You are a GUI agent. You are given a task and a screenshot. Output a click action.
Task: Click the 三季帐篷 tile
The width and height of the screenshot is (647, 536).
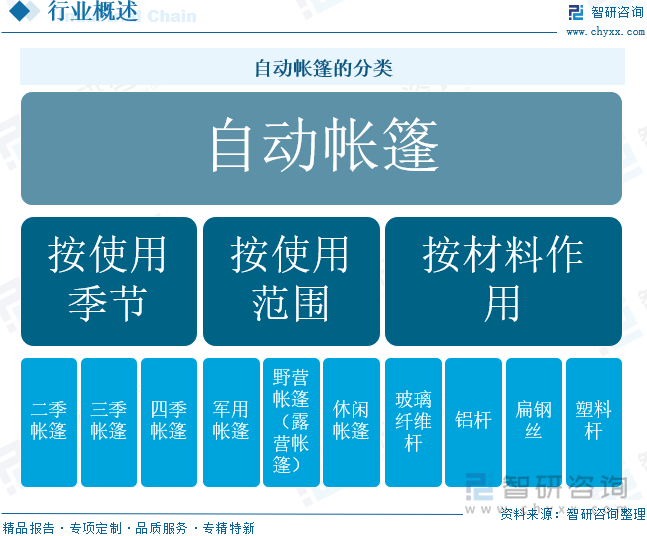(109, 422)
